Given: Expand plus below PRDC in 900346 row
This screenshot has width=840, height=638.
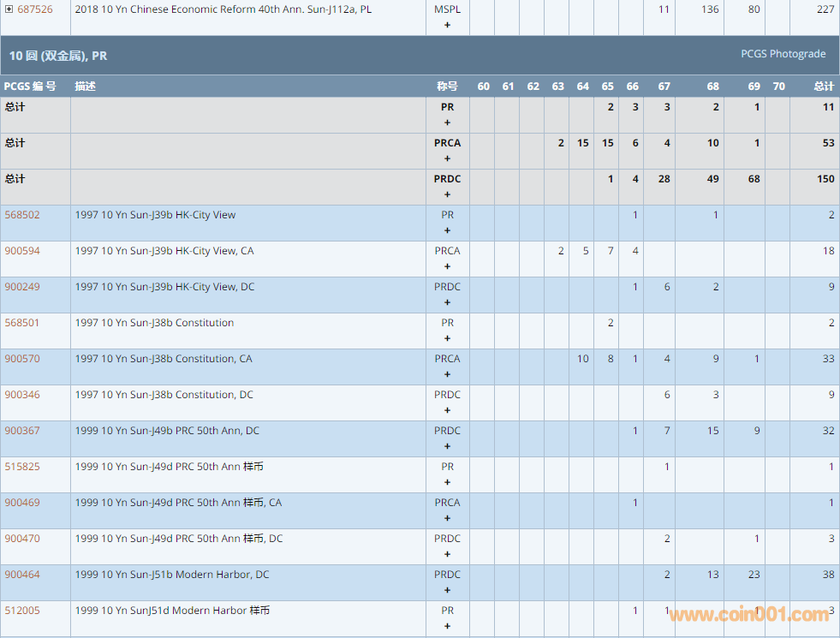Looking at the screenshot, I should click(447, 410).
